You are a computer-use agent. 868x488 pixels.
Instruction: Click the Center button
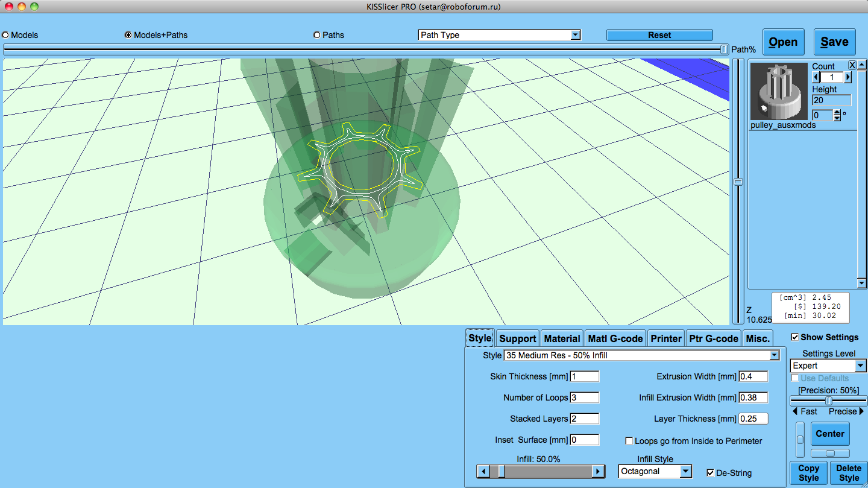830,434
